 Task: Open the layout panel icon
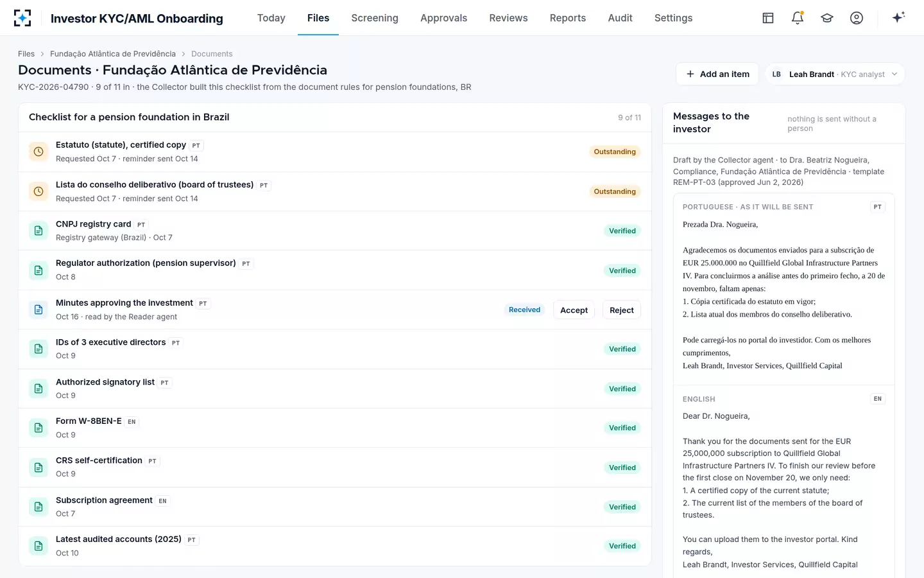(768, 18)
